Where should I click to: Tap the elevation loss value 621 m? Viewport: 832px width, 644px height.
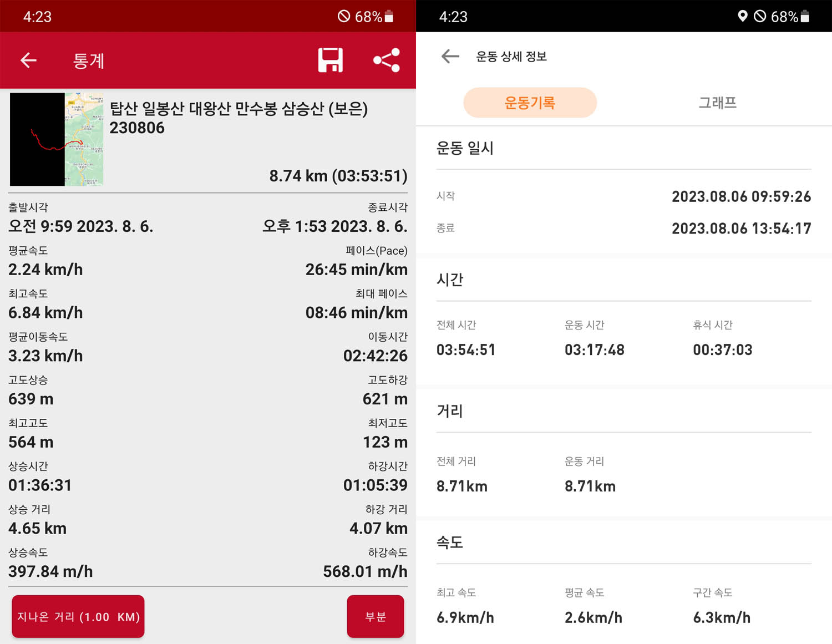385,399
